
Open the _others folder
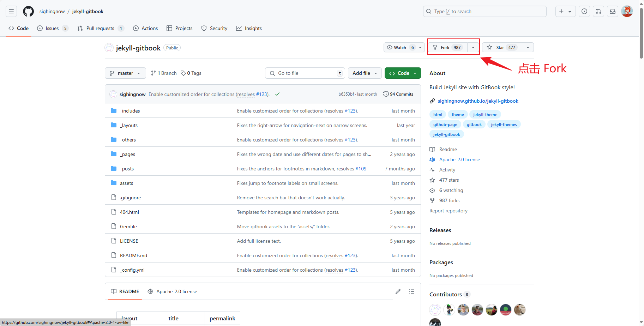point(128,140)
